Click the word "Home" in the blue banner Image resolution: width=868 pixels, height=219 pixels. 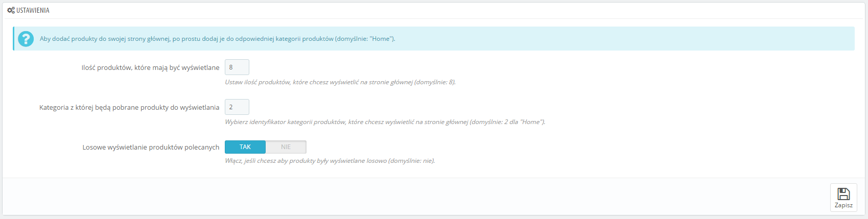[x=381, y=39]
